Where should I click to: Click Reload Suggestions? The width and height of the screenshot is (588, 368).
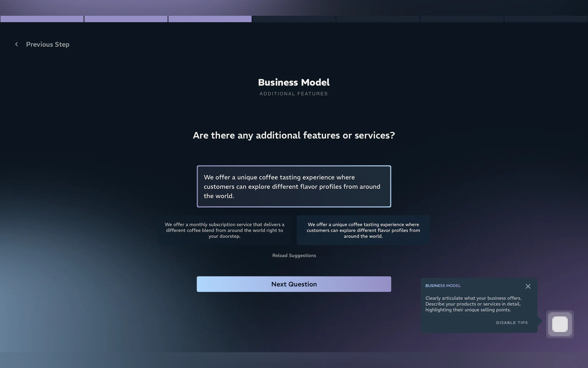294,255
